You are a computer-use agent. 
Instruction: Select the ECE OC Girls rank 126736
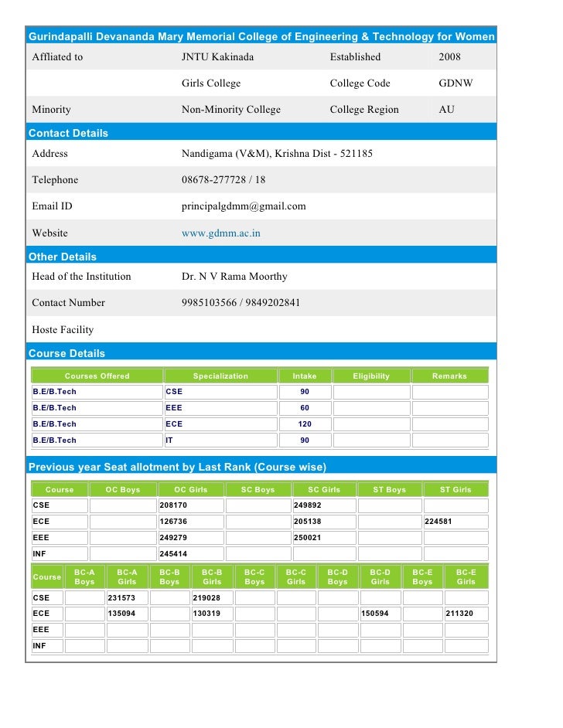[173, 522]
